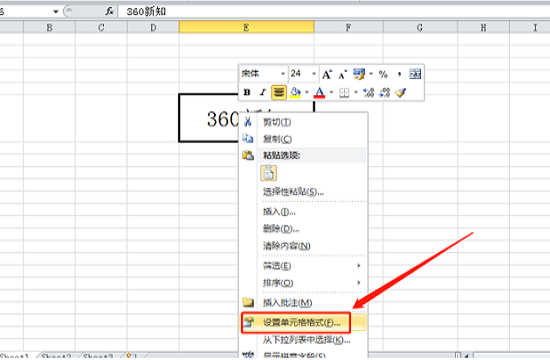
Task: Open the 宋体 font name dropdown
Action: tap(283, 74)
